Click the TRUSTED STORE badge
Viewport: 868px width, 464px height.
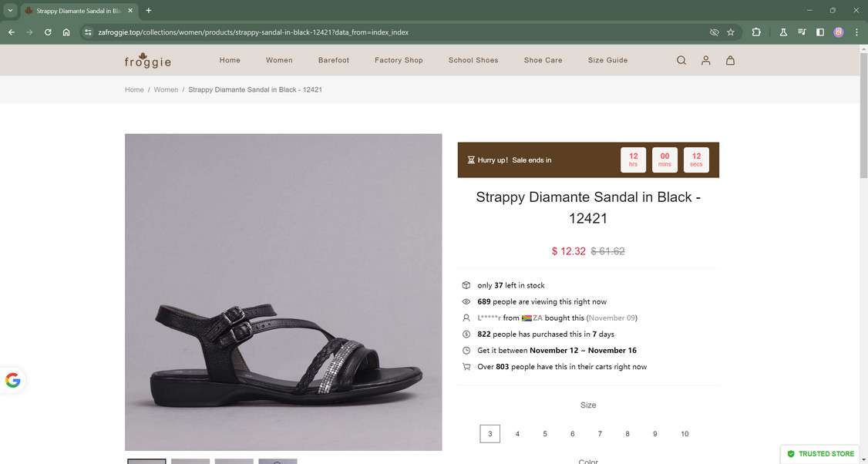[x=819, y=454]
